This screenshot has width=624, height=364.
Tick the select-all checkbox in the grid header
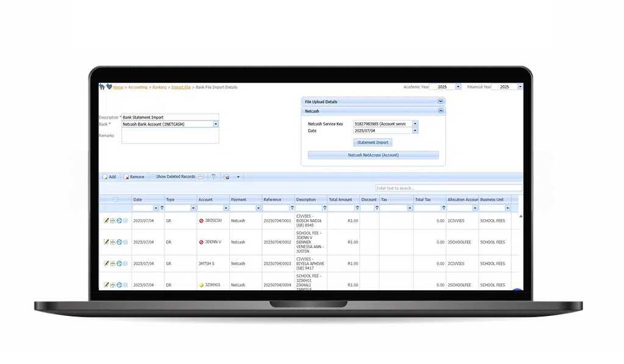115,200
